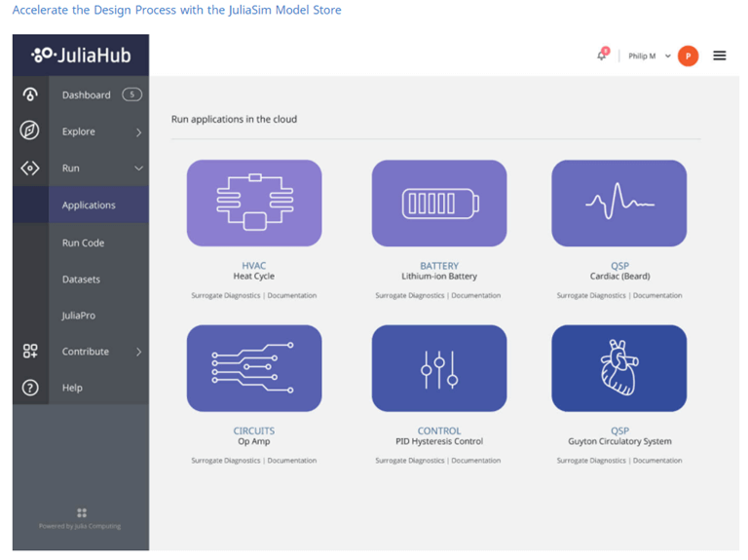Click QSP heading above Guyton Circulatory System
This screenshot has height=560, width=748.
point(619,430)
